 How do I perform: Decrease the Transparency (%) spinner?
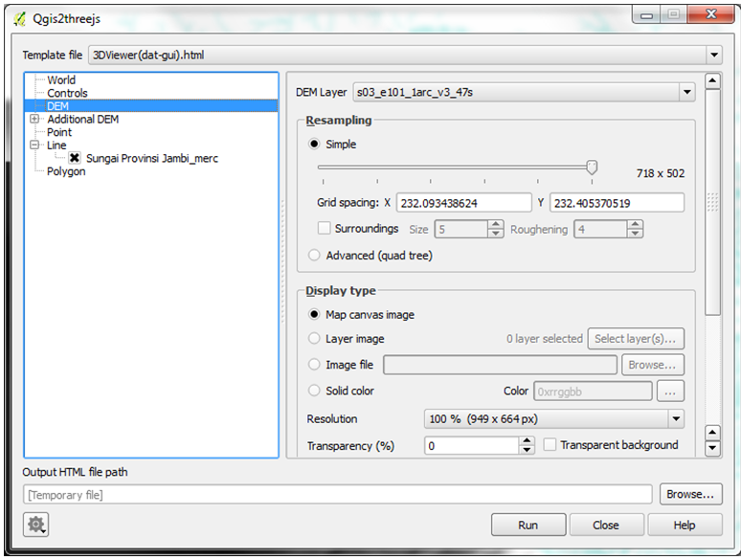[x=527, y=449]
